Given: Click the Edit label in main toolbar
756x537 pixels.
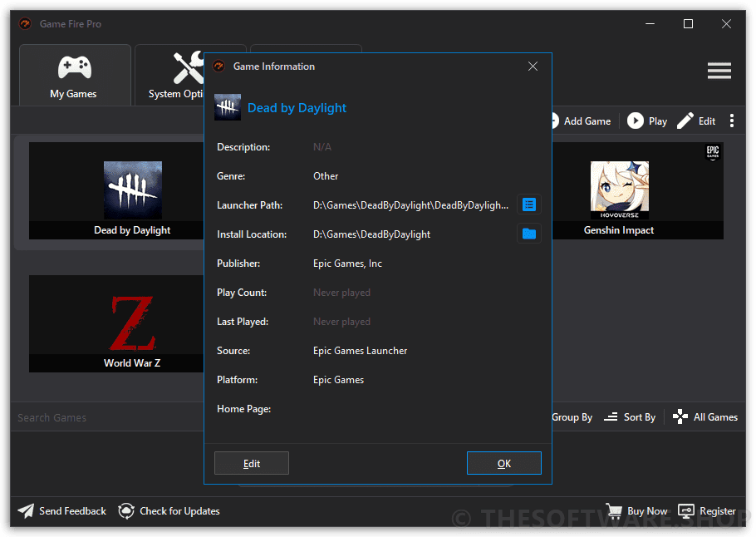Looking at the screenshot, I should [x=707, y=121].
